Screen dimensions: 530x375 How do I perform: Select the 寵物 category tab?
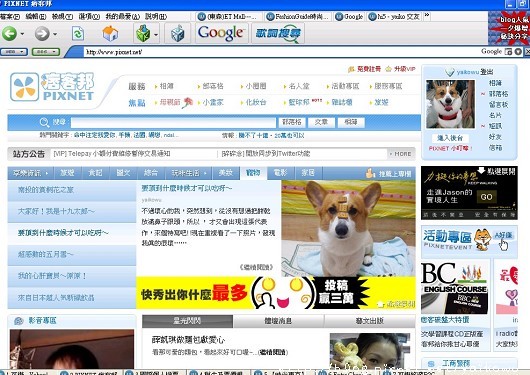[253, 173]
